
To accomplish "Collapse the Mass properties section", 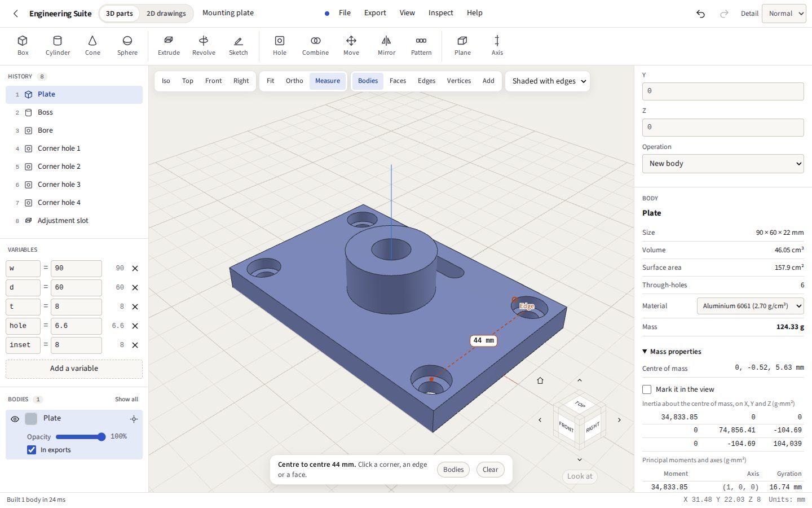I will click(672, 352).
